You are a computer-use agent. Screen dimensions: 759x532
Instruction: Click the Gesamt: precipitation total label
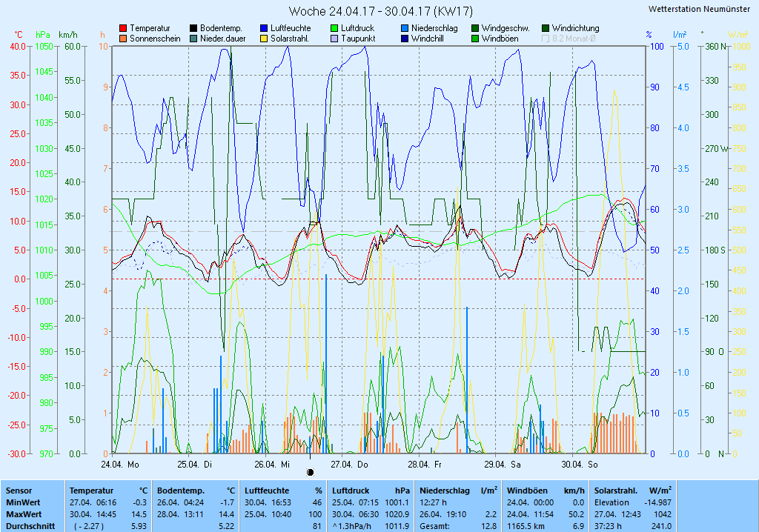click(434, 526)
